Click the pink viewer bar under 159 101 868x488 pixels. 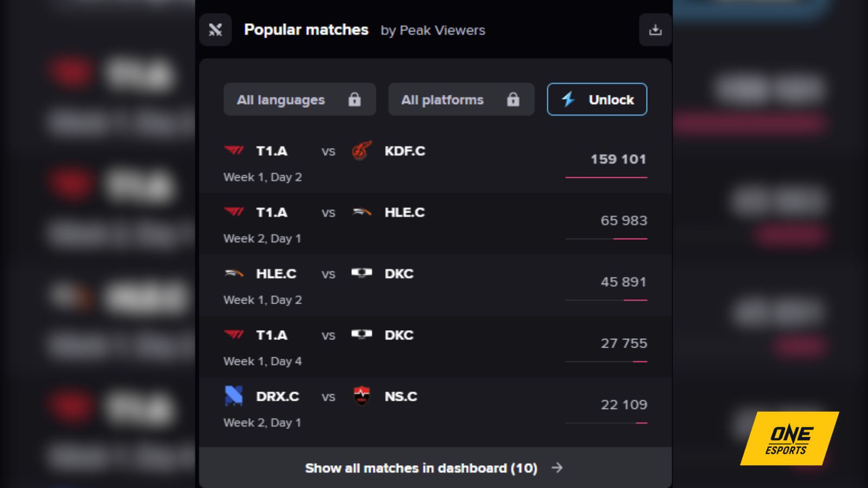click(x=606, y=177)
